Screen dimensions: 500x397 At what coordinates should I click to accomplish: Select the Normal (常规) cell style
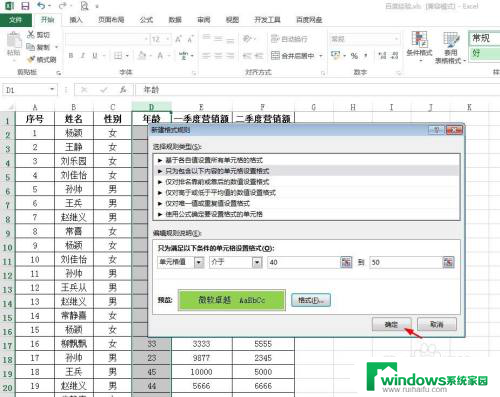click(x=484, y=39)
